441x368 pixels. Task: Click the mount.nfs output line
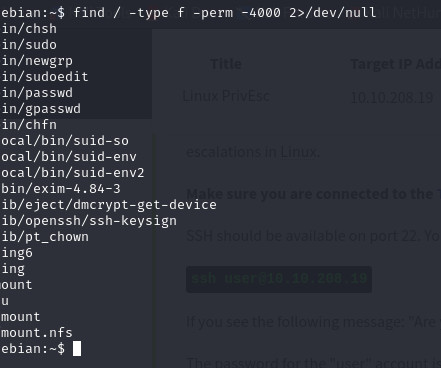[37, 333]
